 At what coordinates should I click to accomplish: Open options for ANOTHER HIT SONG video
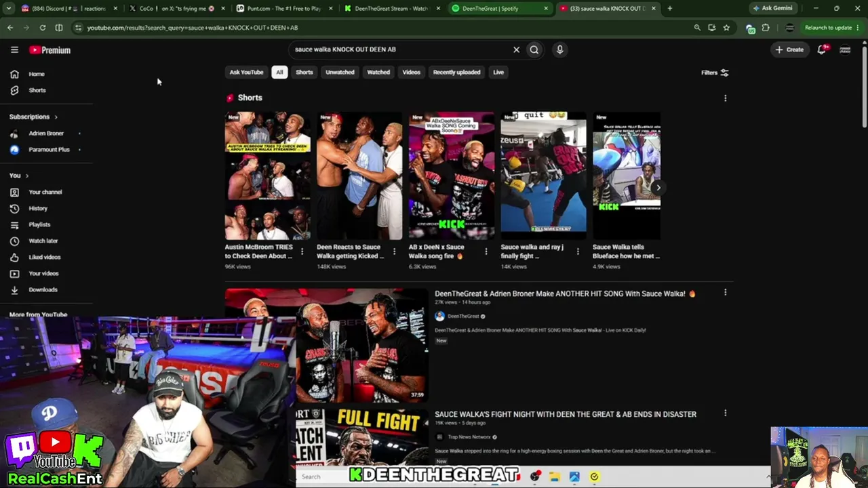[725, 293]
